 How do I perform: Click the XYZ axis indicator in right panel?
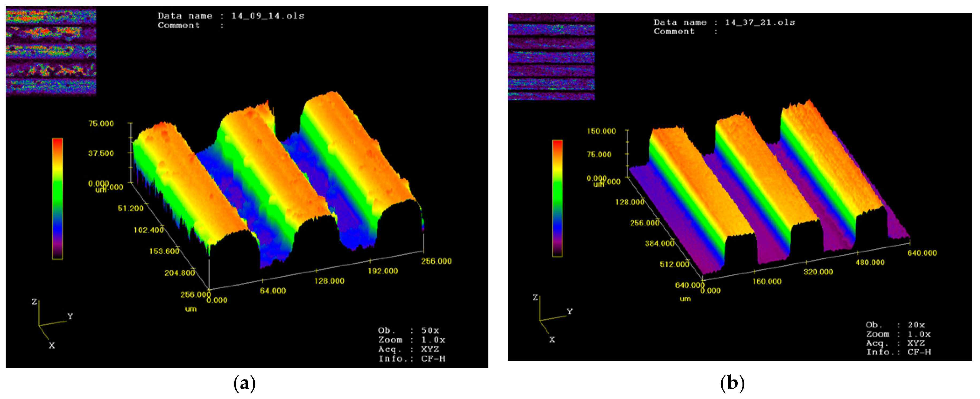551,319
